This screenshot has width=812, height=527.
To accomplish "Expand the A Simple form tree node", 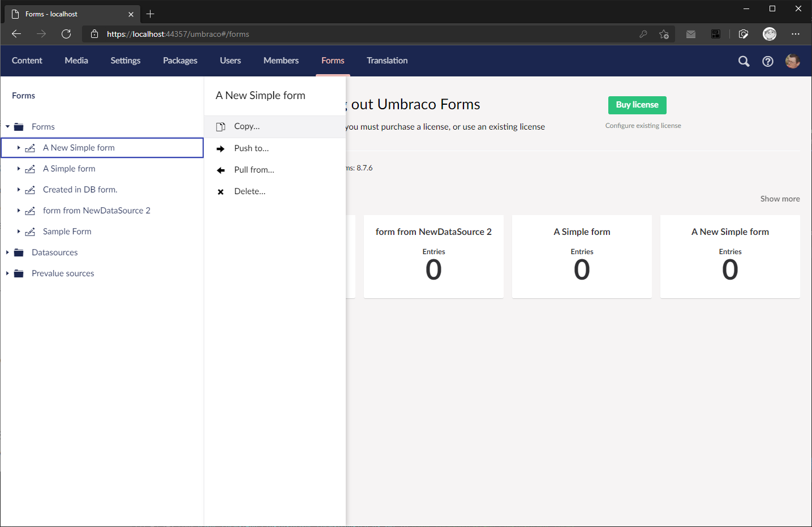I will coord(18,168).
